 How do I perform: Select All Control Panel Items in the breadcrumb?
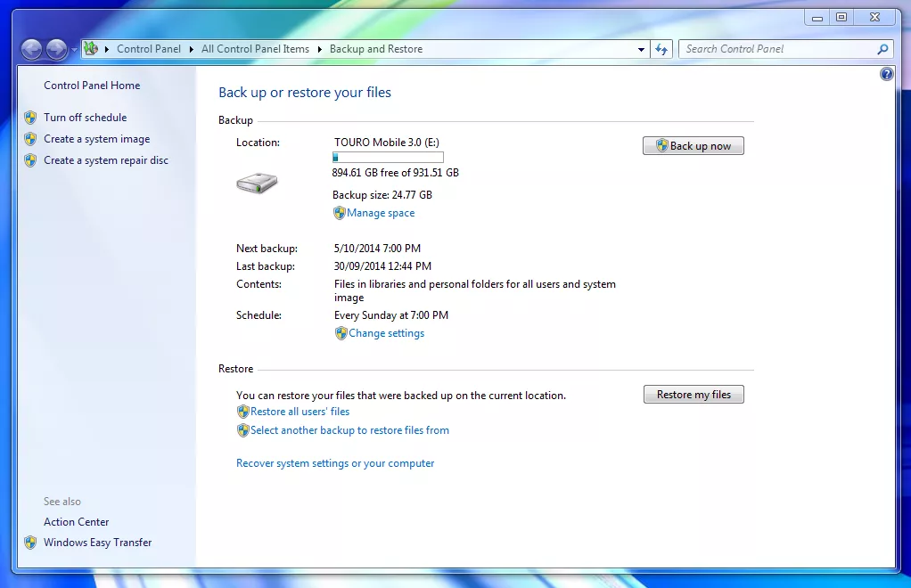pos(255,49)
